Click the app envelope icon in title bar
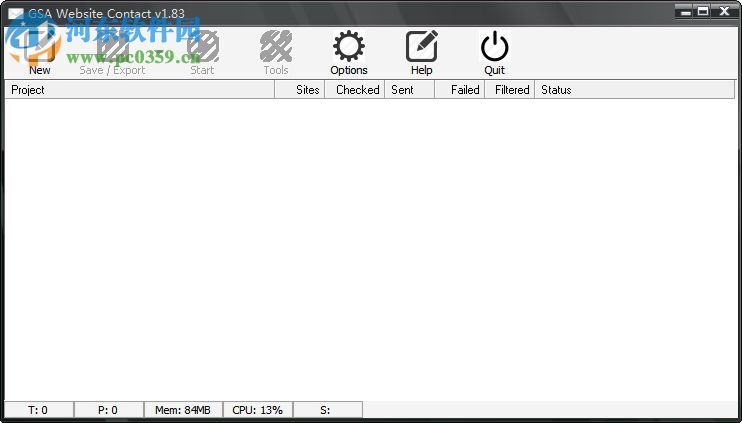This screenshot has height=423, width=742. 16,13
